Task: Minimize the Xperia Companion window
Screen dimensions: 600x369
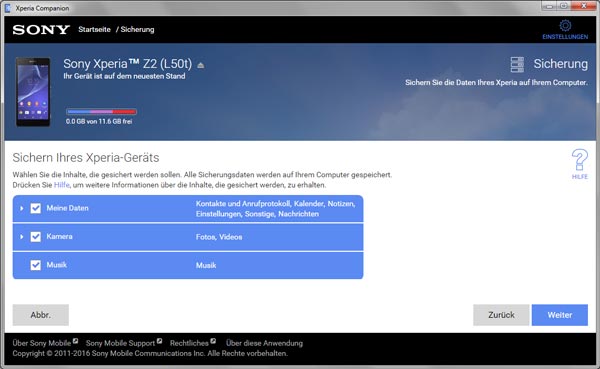Action: pyautogui.click(x=549, y=6)
